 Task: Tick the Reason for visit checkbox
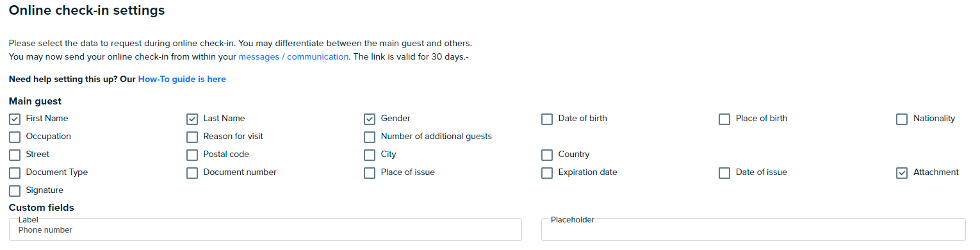192,137
